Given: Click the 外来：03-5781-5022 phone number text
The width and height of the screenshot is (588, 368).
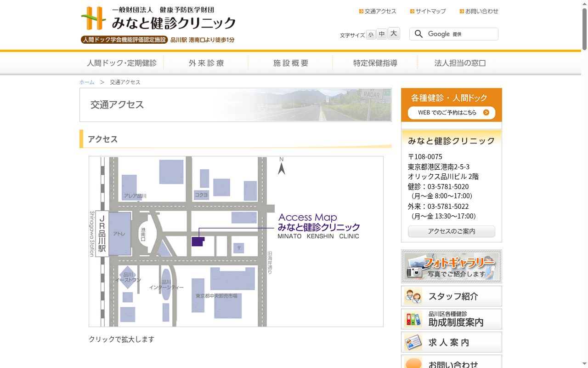Looking at the screenshot, I should (x=438, y=207).
